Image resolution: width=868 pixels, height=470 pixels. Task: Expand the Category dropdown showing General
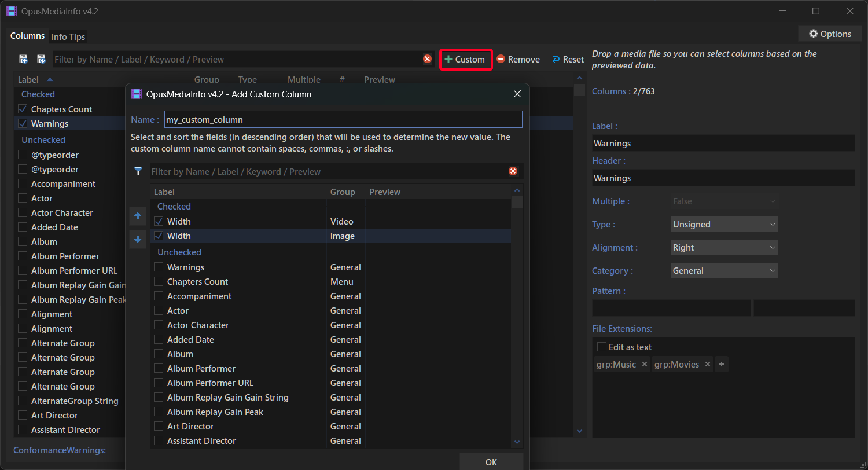pos(724,271)
